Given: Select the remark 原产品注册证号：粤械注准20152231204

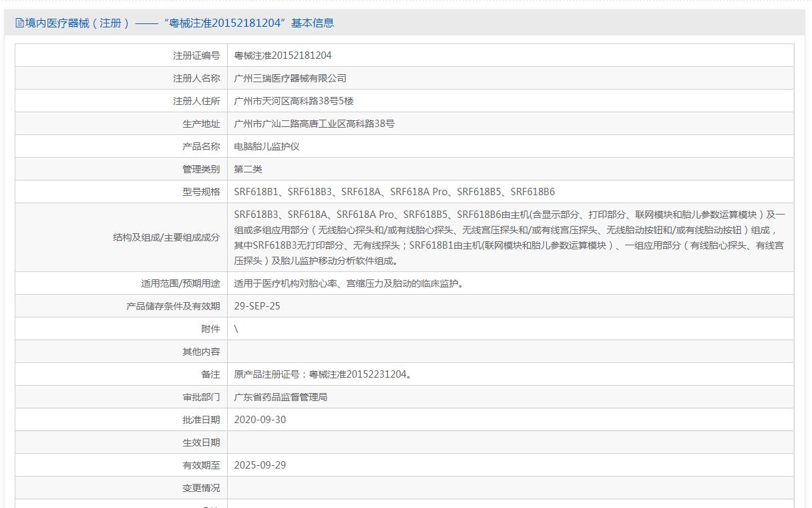Looking at the screenshot, I should click(x=323, y=374).
